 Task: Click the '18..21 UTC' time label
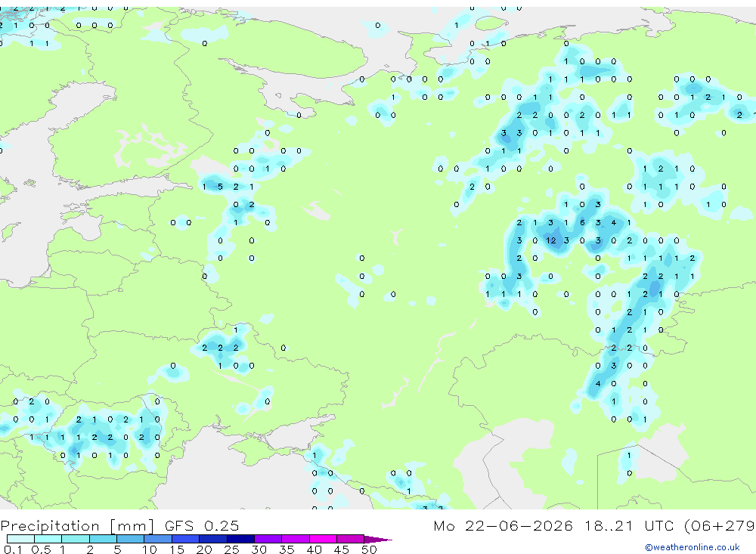(x=631, y=526)
